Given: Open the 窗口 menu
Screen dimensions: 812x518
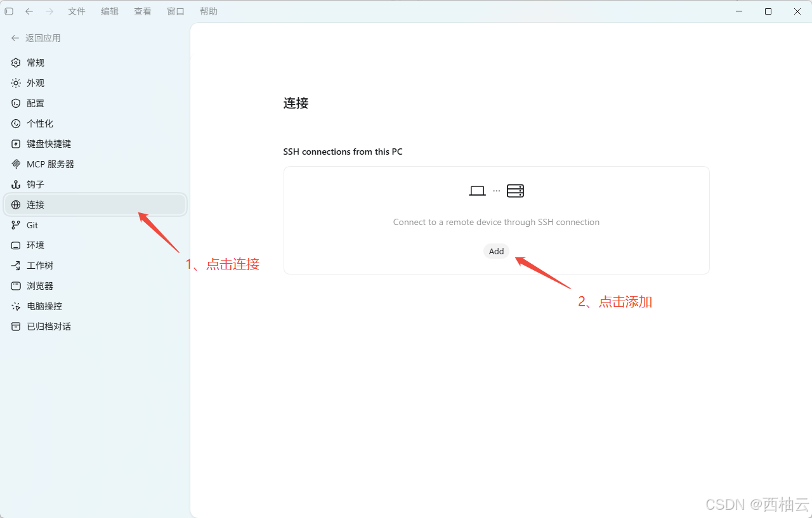Looking at the screenshot, I should (176, 11).
